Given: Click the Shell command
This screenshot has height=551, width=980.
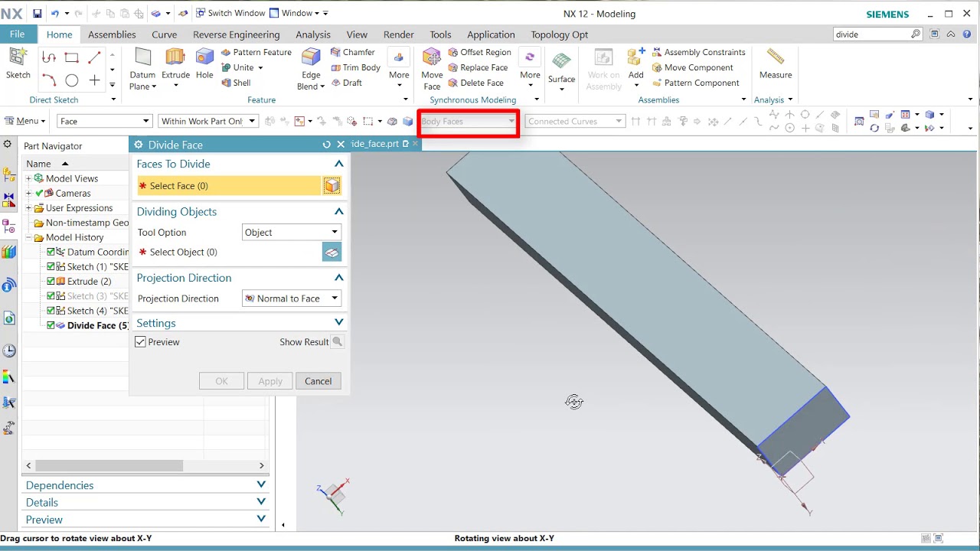Looking at the screenshot, I should tap(236, 83).
